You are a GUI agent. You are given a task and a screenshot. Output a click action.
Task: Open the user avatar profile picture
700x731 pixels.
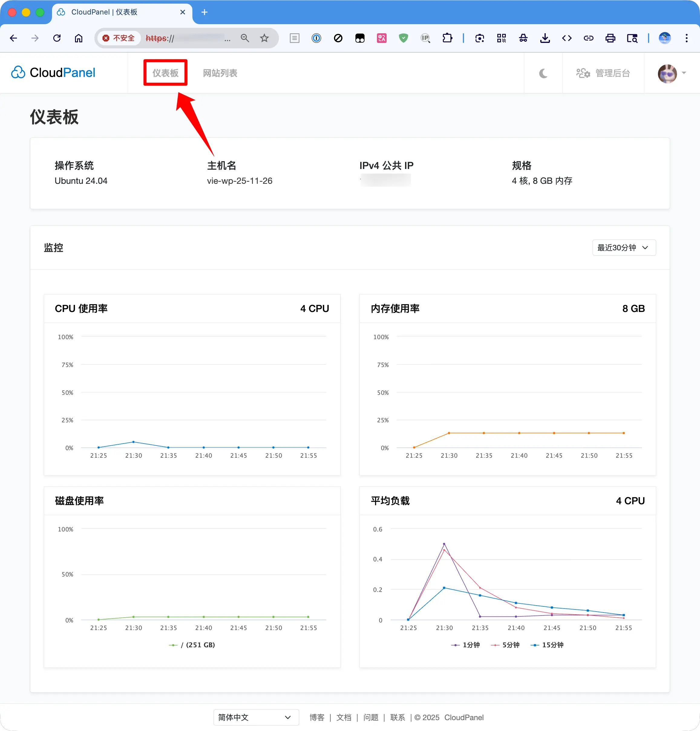tap(667, 73)
